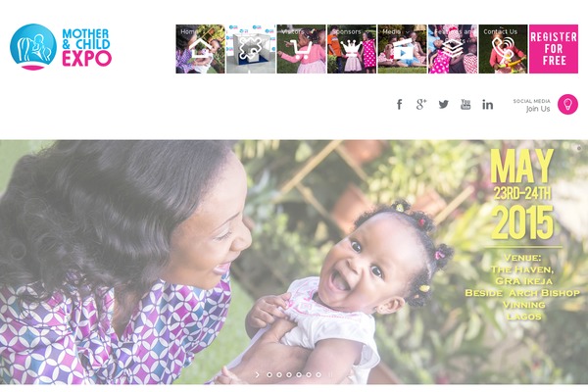
Task: Expand the Sponsors dropdown tile
Action: (352, 49)
